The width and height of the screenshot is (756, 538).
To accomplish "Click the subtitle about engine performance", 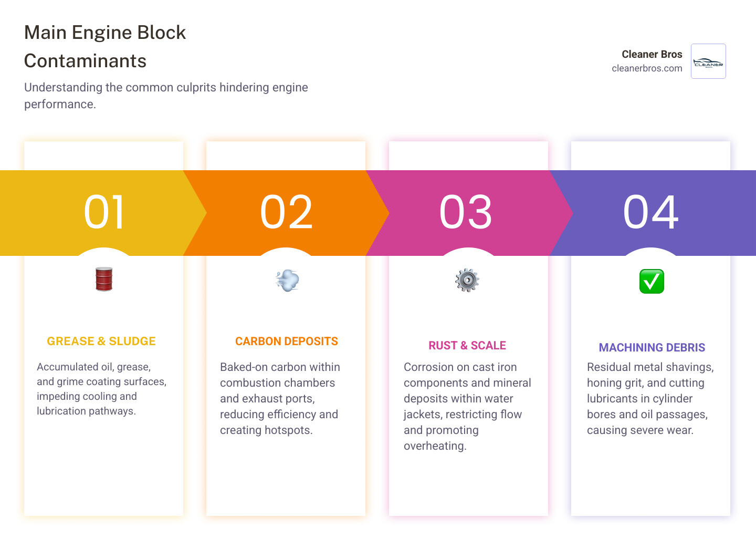I will (166, 96).
